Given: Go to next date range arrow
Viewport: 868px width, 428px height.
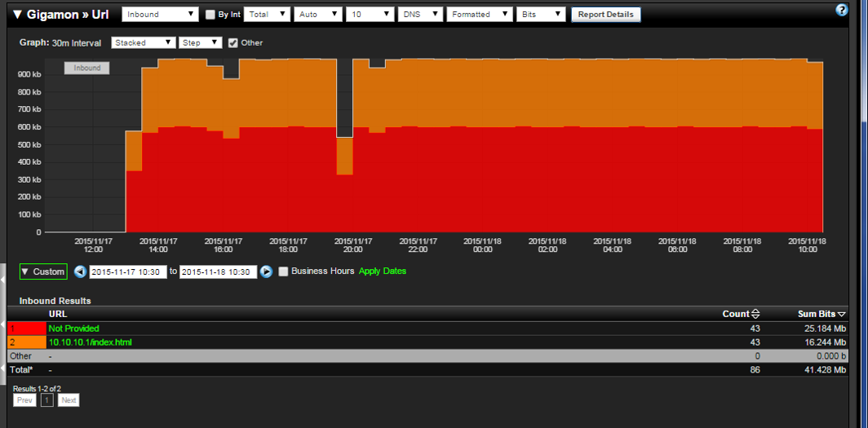Looking at the screenshot, I should pyautogui.click(x=266, y=271).
